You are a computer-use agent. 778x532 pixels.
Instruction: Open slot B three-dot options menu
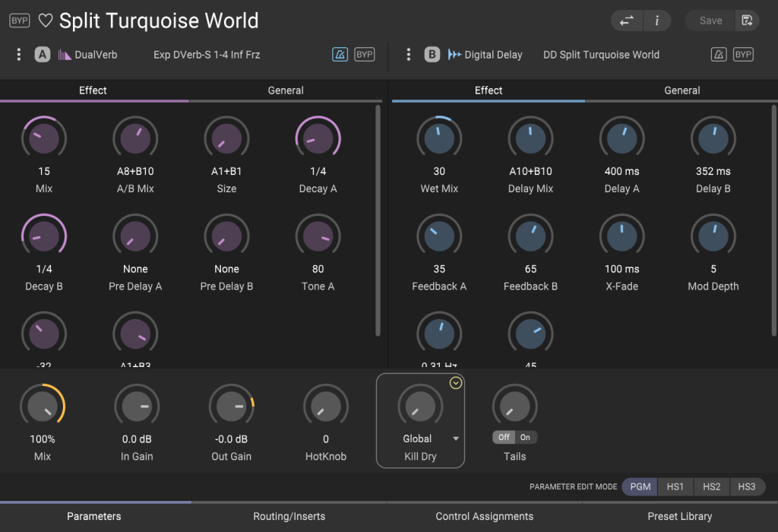408,55
